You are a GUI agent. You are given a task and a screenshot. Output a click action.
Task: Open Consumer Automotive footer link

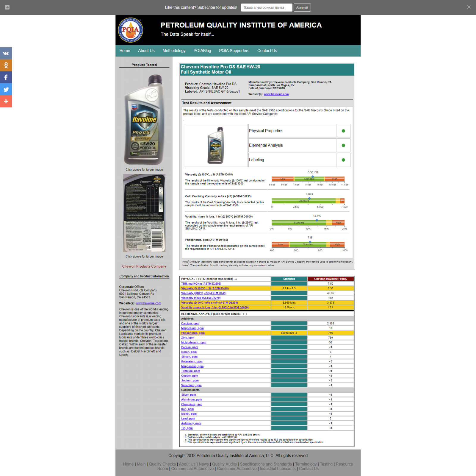tap(237, 469)
